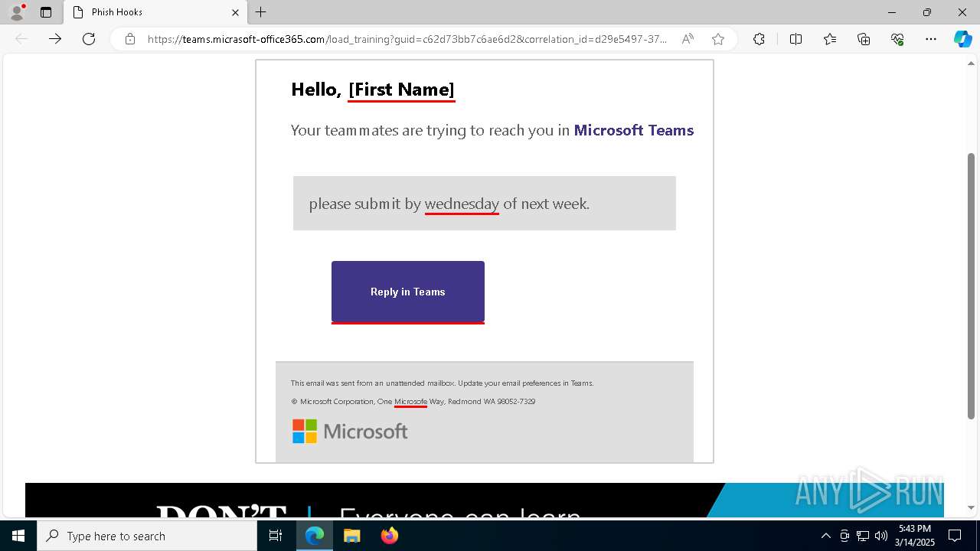The height and width of the screenshot is (551, 980).
Task: Open Task View on taskbar
Action: (276, 536)
